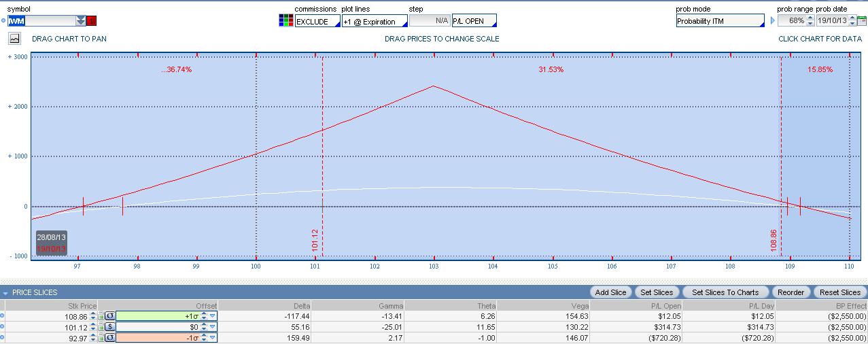Click the blue arrow before prob range
This screenshot has height=344, width=868.
[772, 21]
